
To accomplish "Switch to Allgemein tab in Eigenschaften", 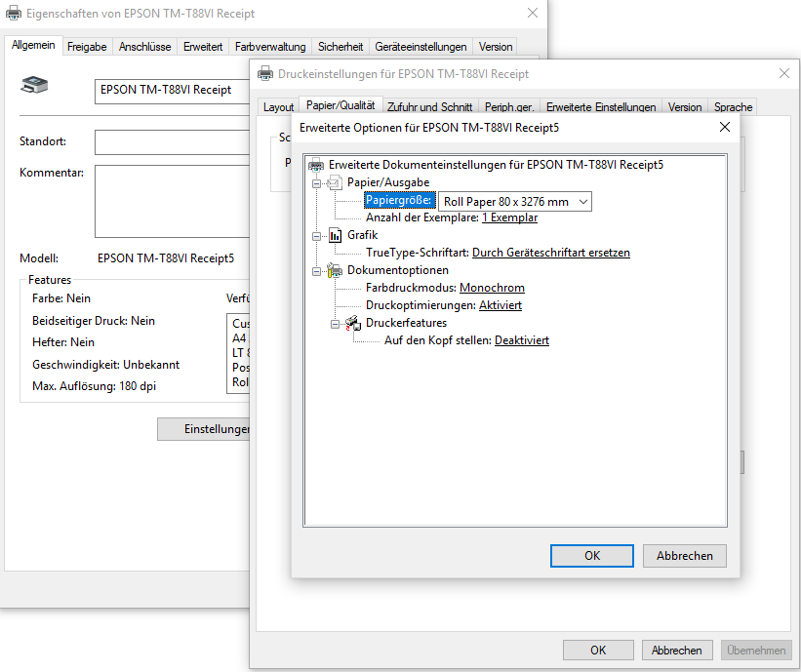I will 33,45.
